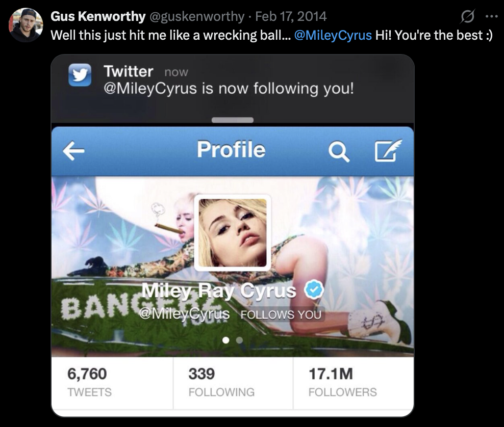Open the 6,760 Tweets tab
Screen dimensions: 504x427
pos(112,383)
